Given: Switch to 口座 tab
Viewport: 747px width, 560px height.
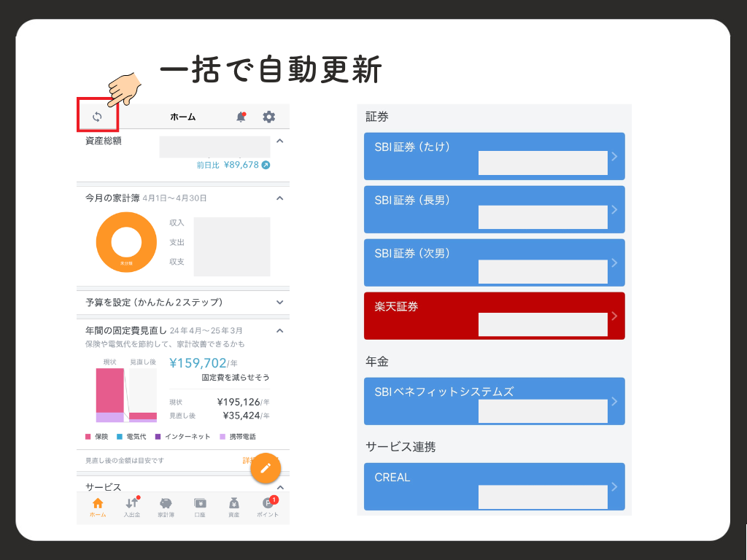Looking at the screenshot, I should 200,507.
